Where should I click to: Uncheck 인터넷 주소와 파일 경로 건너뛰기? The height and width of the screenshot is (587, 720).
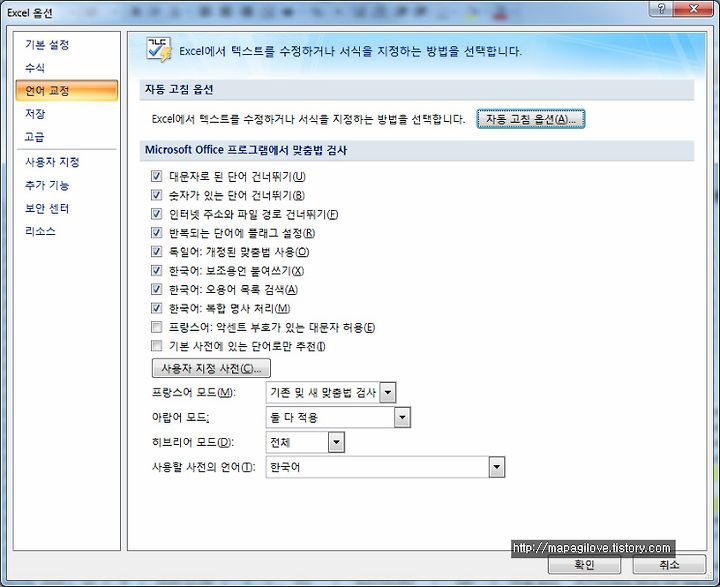(x=157, y=214)
